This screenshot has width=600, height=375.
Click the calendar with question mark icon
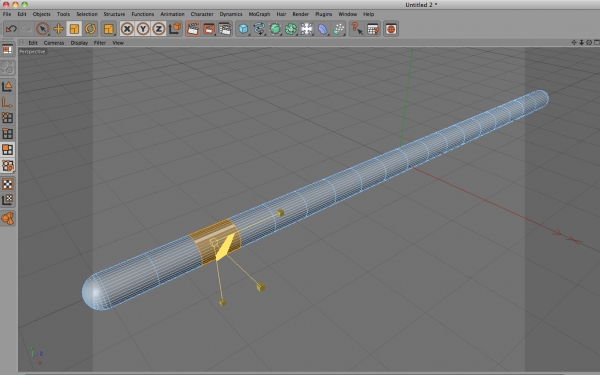[373, 29]
